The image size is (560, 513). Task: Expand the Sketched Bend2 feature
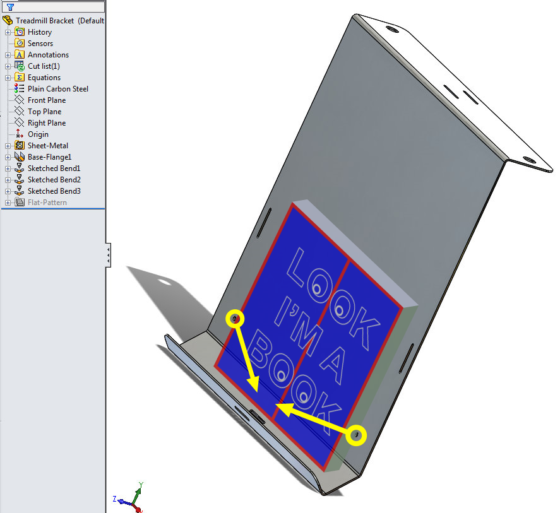click(8, 180)
